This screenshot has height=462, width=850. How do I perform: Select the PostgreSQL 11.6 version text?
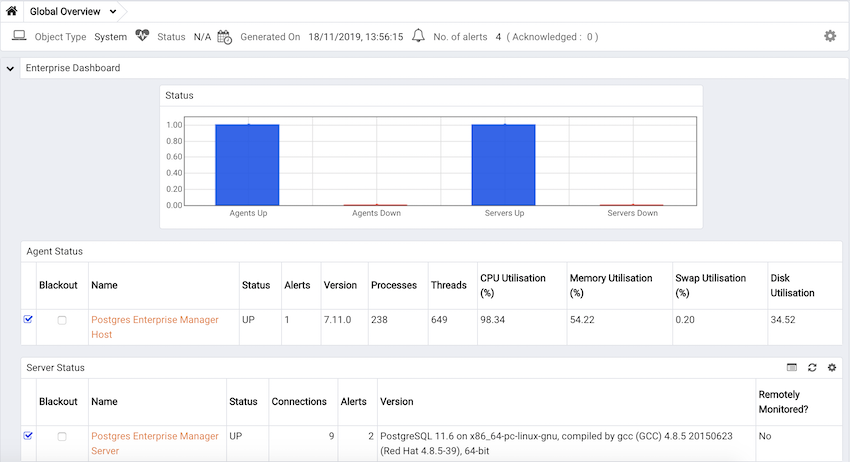[x=556, y=443]
